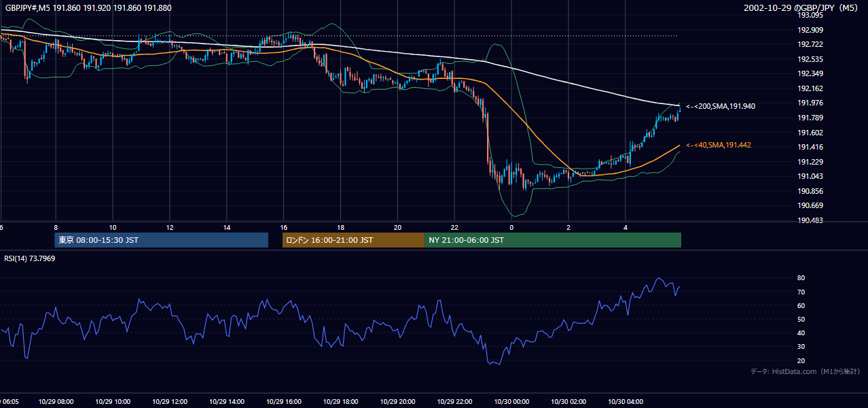
Task: Click price axis value 191.976
Action: (x=810, y=103)
